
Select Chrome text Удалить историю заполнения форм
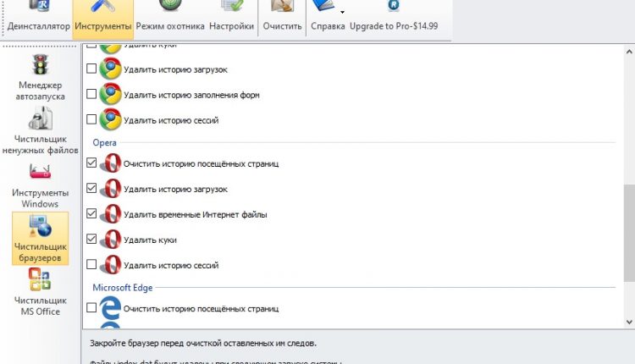coord(191,95)
